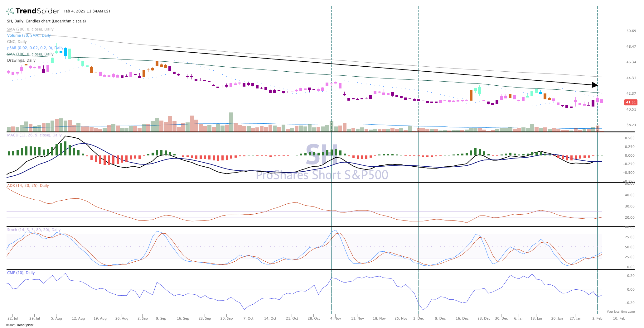644x328 pixels.
Task: Click the SH, Daily, Candles chart title
Action: click(x=46, y=21)
